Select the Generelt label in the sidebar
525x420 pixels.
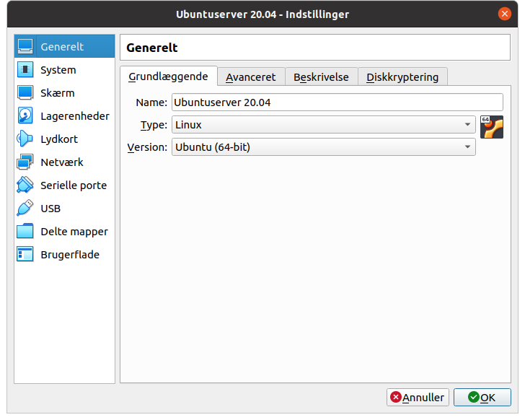(x=62, y=47)
